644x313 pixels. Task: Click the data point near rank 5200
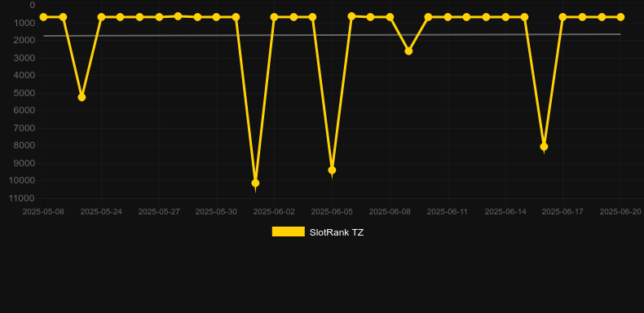coord(82,97)
